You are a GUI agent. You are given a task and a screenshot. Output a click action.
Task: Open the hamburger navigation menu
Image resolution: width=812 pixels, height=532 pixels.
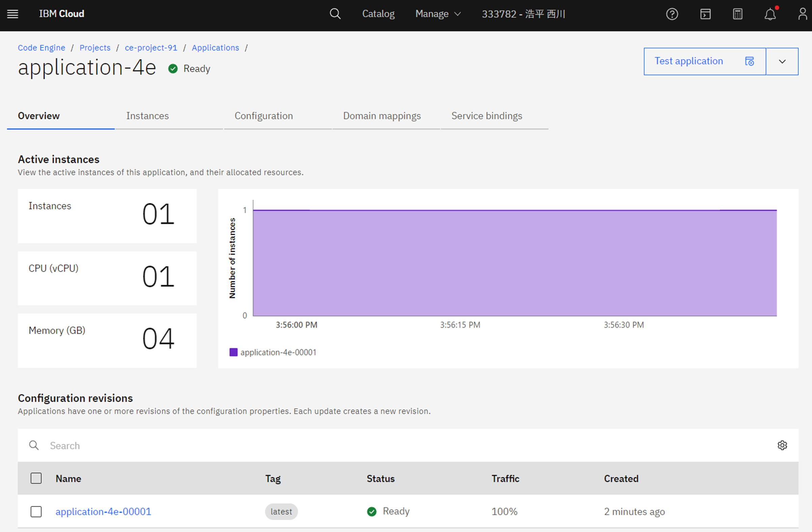tap(12, 14)
